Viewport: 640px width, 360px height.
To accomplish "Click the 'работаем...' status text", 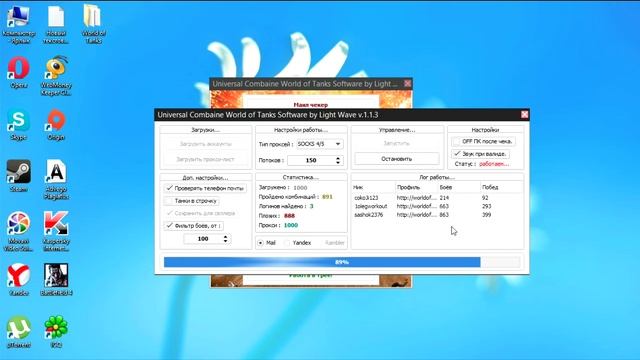I will click(x=494, y=164).
